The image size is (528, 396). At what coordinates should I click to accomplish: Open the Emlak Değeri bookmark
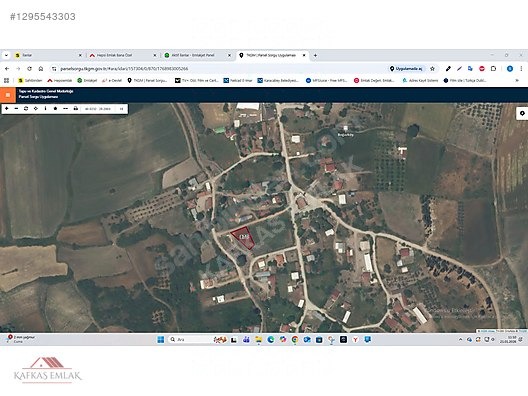(374, 80)
